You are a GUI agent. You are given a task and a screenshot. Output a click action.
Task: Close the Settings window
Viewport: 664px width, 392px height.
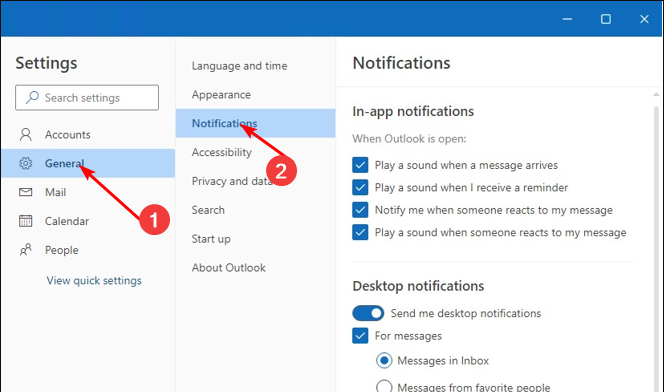[644, 19]
